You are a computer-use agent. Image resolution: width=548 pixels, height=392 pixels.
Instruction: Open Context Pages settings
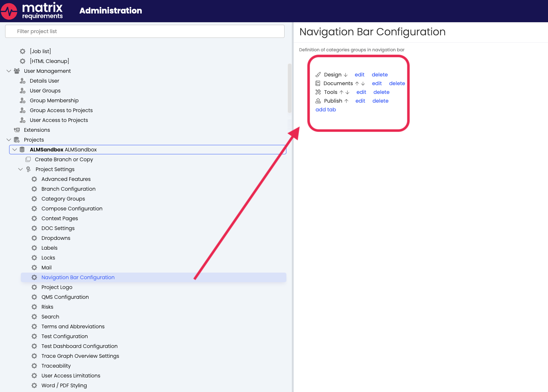(60, 218)
